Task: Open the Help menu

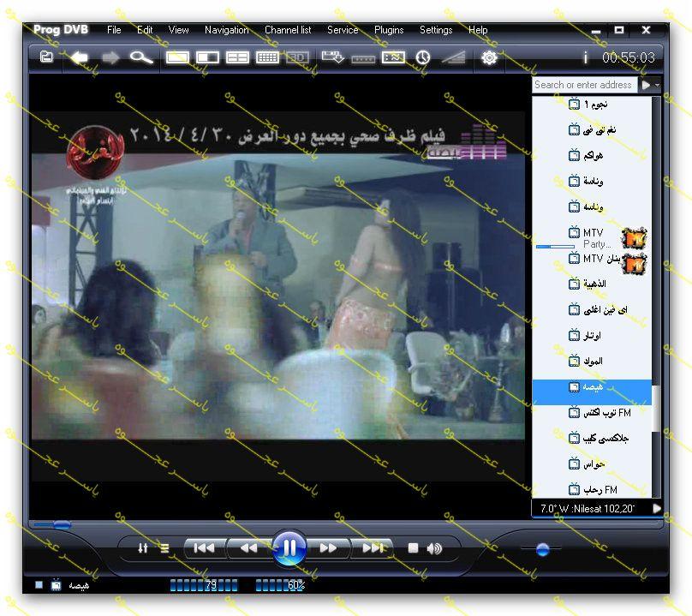Action: pos(478,30)
